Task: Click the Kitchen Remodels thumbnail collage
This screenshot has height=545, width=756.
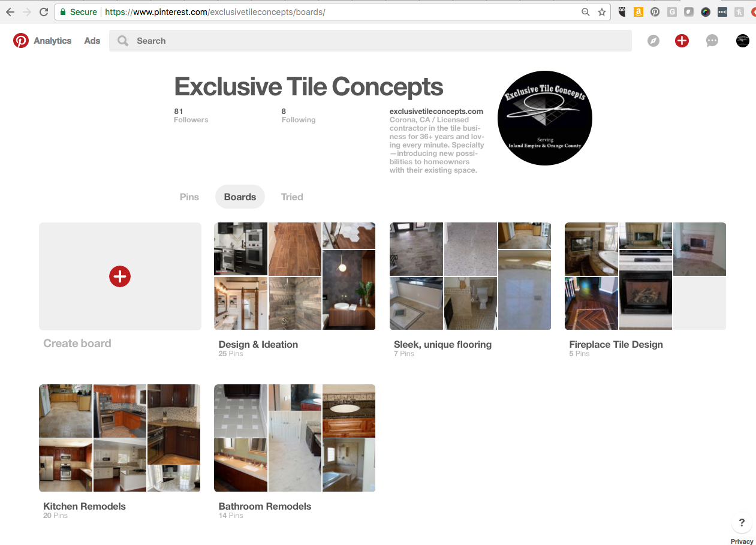Action: pos(119,438)
